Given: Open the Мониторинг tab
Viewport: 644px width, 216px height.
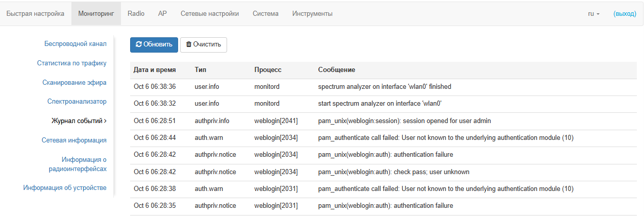Looking at the screenshot, I should pyautogui.click(x=96, y=14).
